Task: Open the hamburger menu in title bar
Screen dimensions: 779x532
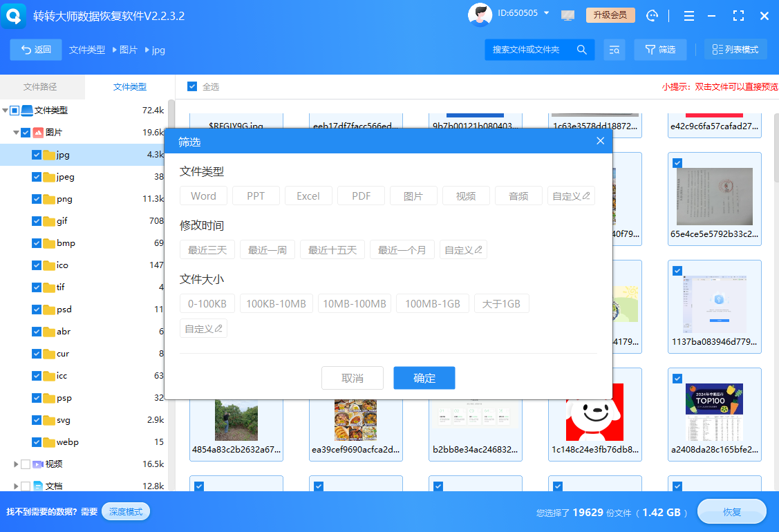Action: (688, 15)
